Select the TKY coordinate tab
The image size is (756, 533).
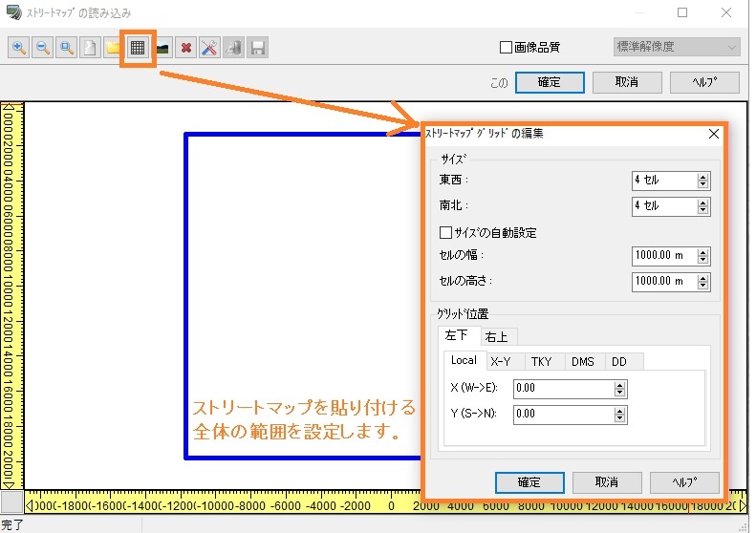pyautogui.click(x=545, y=362)
